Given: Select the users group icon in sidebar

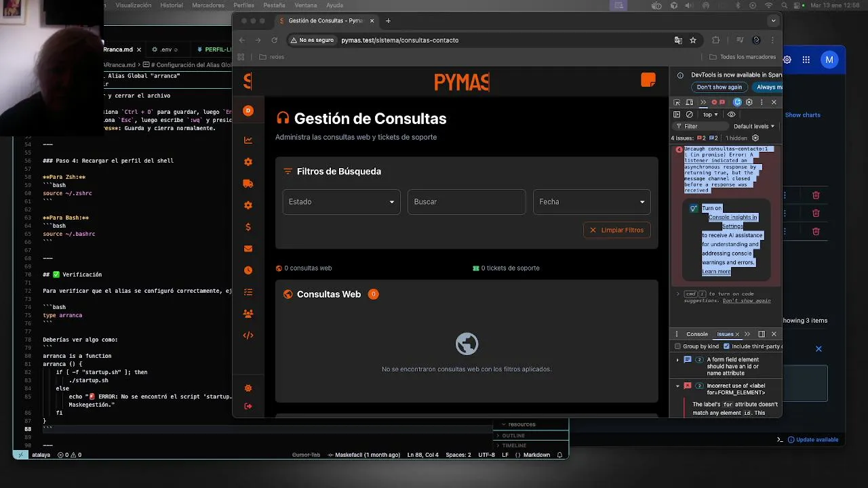Looking at the screenshot, I should pyautogui.click(x=248, y=314).
